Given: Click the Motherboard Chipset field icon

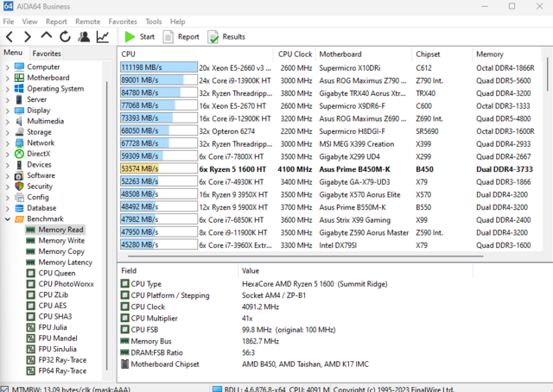Looking at the screenshot, I should click(x=124, y=364).
